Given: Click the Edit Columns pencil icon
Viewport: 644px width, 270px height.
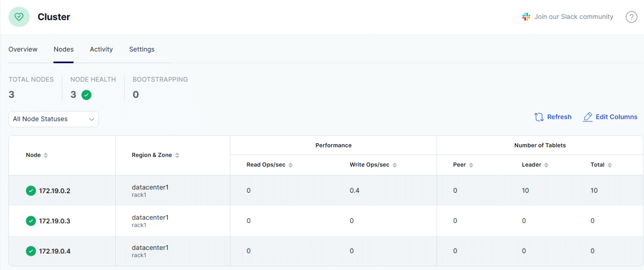Looking at the screenshot, I should pos(588,117).
